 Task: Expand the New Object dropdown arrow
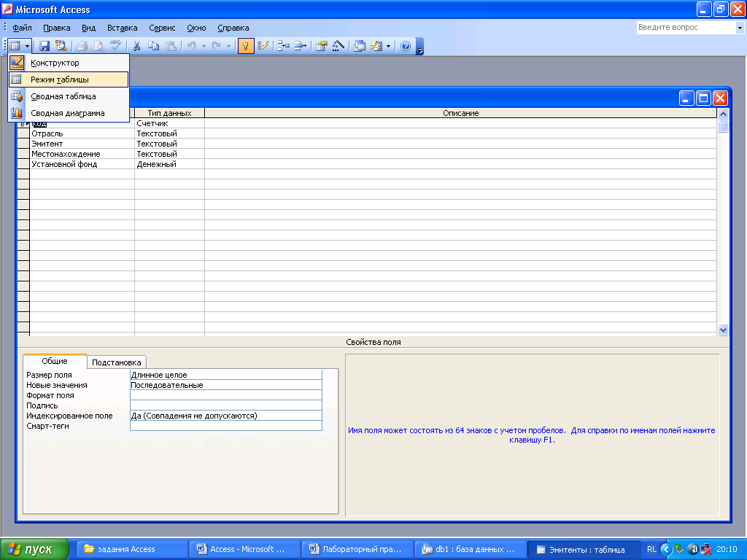388,46
